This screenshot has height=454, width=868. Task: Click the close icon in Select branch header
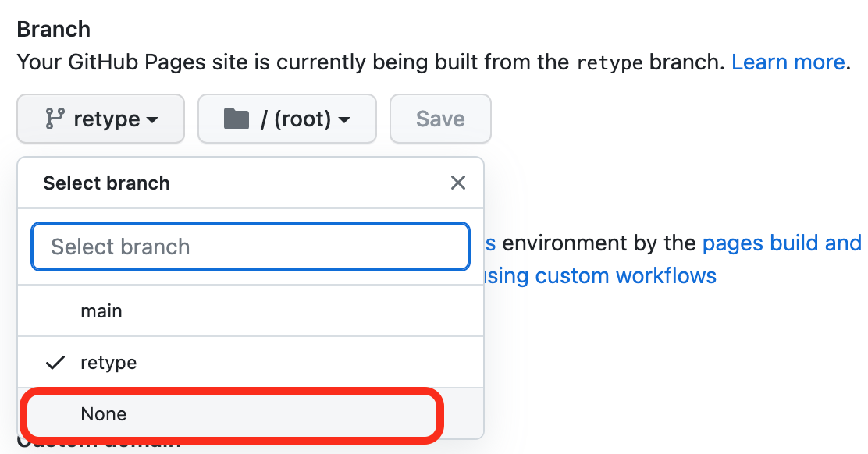(x=458, y=183)
